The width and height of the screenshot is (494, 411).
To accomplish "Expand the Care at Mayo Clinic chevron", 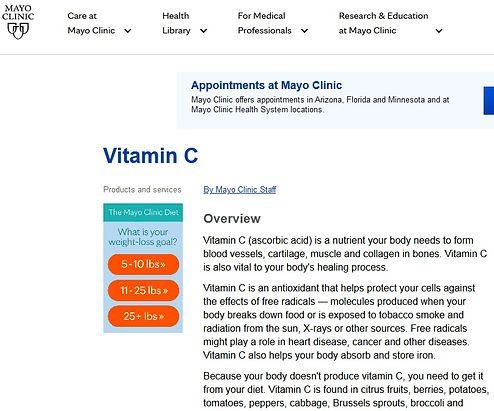I will pos(128,31).
